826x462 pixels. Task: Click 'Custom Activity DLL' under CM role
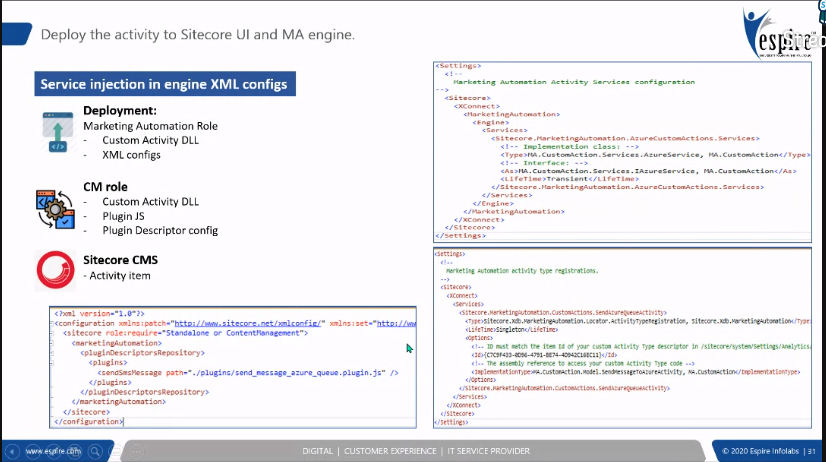pyautogui.click(x=151, y=202)
